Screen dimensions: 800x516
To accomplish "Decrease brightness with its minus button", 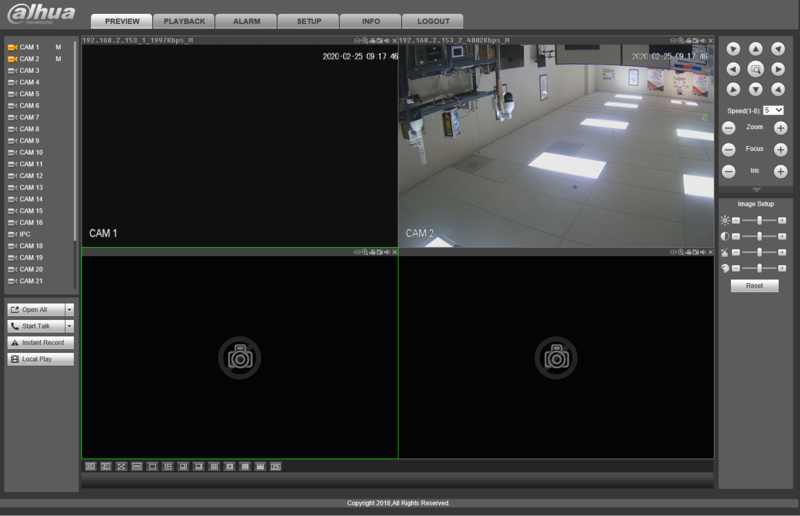I will (x=736, y=220).
